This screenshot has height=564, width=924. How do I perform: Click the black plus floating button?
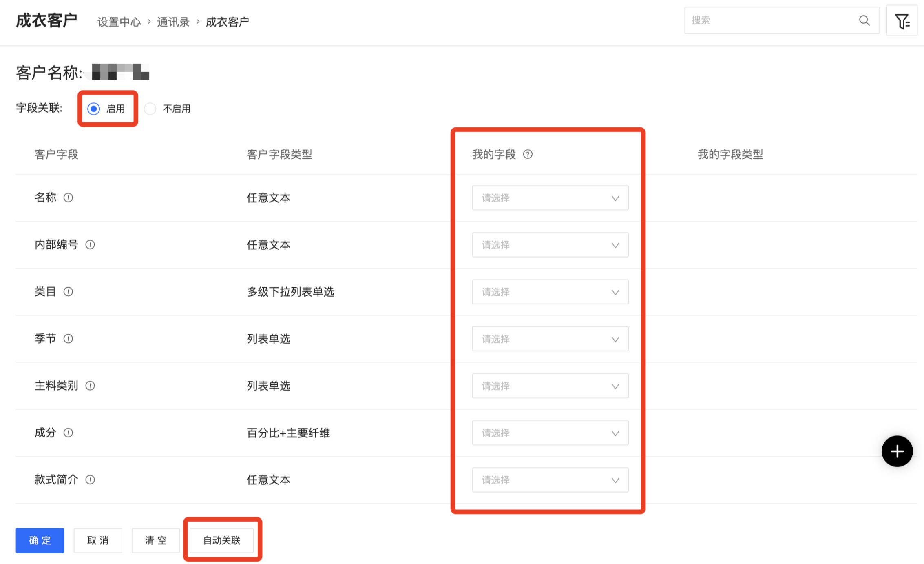tap(897, 451)
